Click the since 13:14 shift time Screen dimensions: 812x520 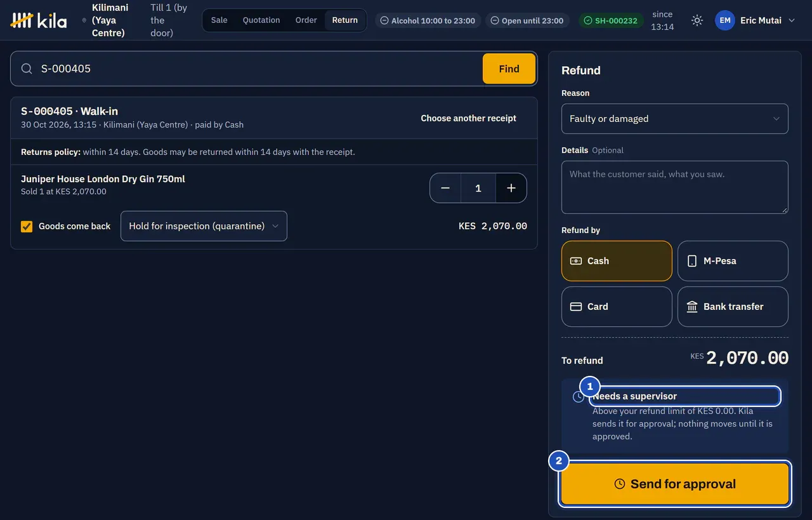[x=662, y=20]
